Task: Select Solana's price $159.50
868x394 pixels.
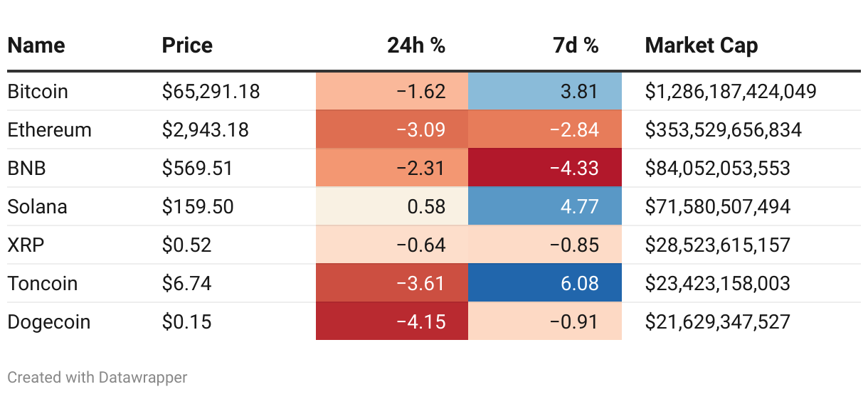Action: point(198,207)
